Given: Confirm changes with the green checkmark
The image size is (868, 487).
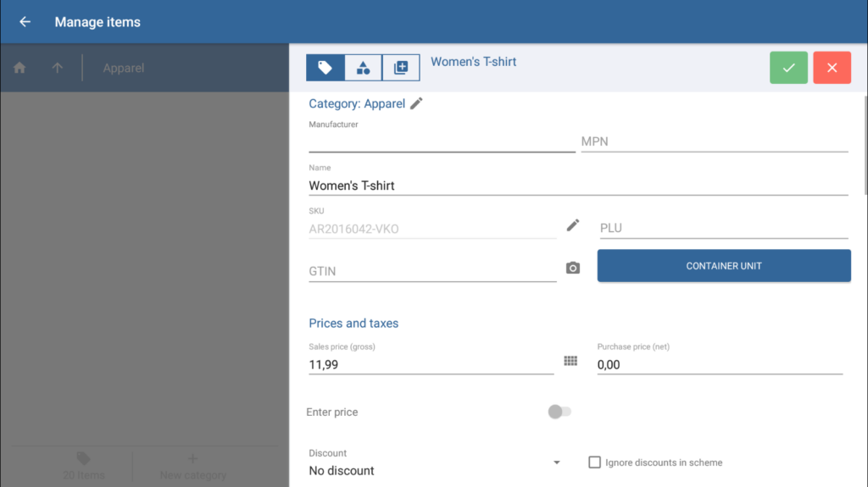Looking at the screenshot, I should [788, 68].
